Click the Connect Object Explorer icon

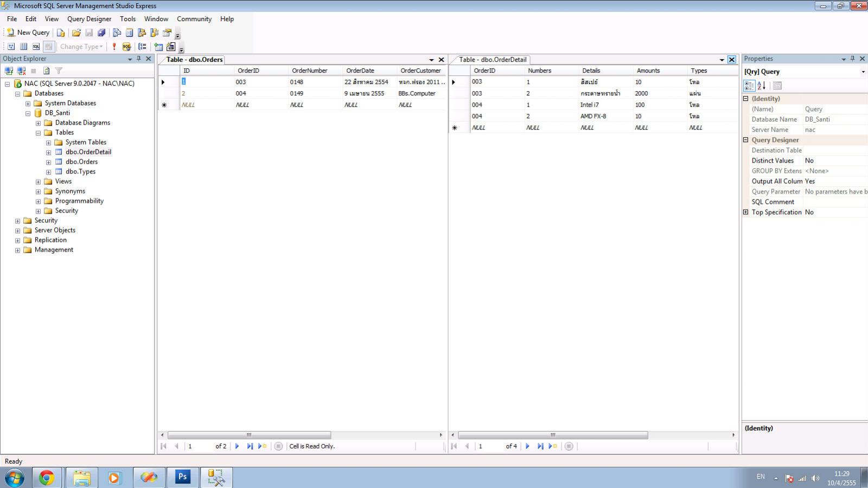click(x=9, y=70)
